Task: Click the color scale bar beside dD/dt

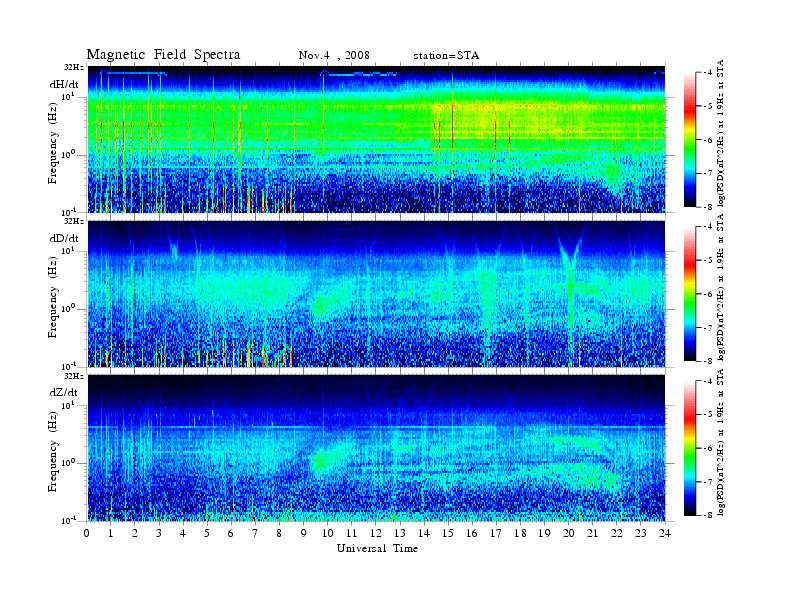Action: click(x=690, y=294)
